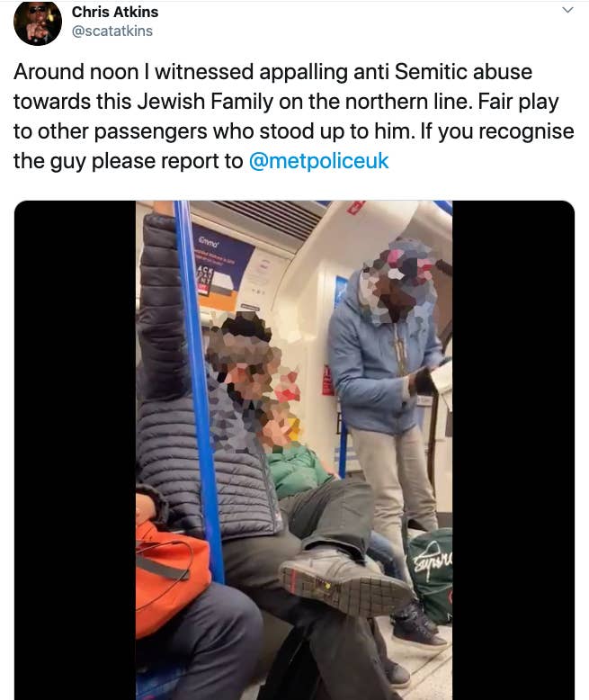
Task: Click the right black letterbox bar
Action: tap(513, 450)
